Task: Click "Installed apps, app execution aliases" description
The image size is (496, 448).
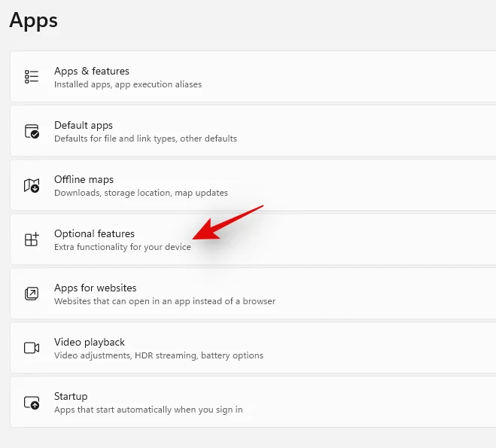Action: coord(128,84)
